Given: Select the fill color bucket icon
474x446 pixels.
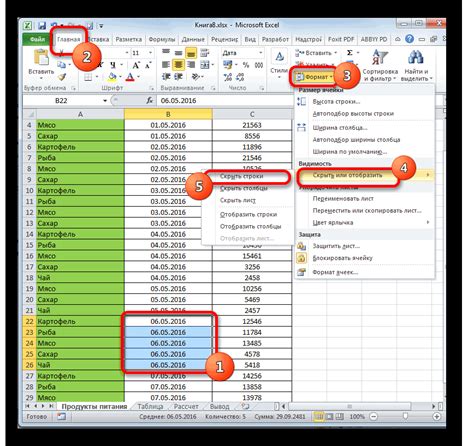Looking at the screenshot, I should (x=112, y=77).
